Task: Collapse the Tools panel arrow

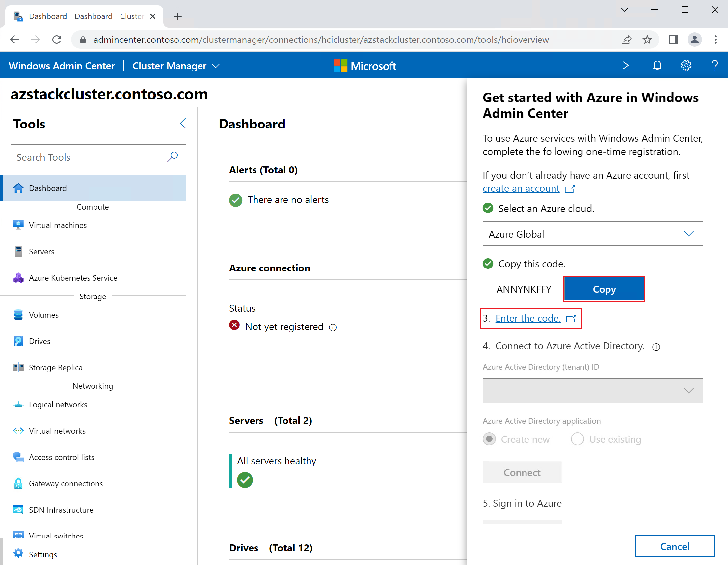Action: coord(183,124)
